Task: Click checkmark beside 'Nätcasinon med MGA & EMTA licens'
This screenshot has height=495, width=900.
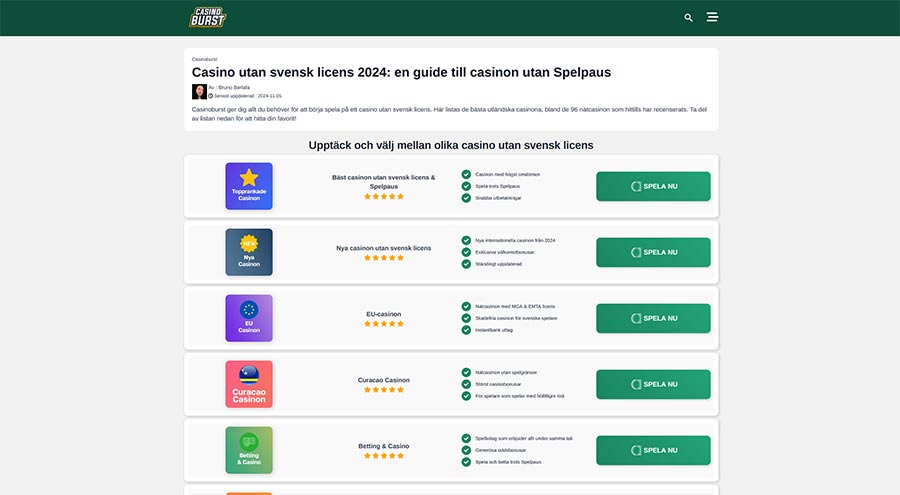Action: point(466,306)
